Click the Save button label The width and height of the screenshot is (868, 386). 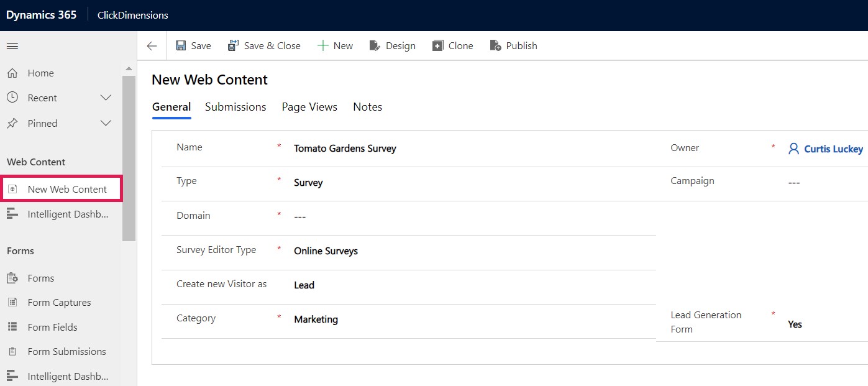(x=201, y=46)
